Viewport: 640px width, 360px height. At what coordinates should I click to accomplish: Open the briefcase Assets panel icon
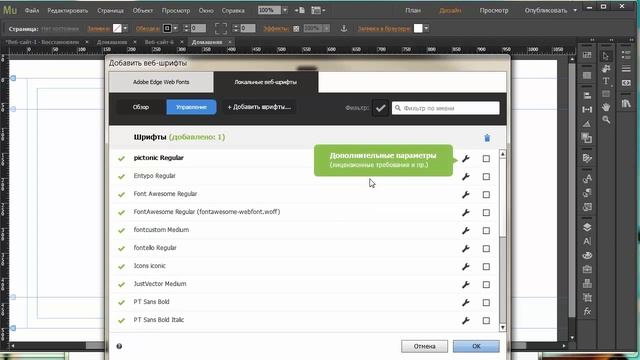click(x=587, y=269)
